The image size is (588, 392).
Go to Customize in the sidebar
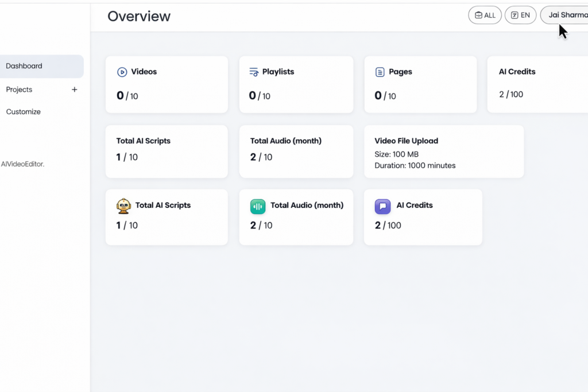click(24, 112)
